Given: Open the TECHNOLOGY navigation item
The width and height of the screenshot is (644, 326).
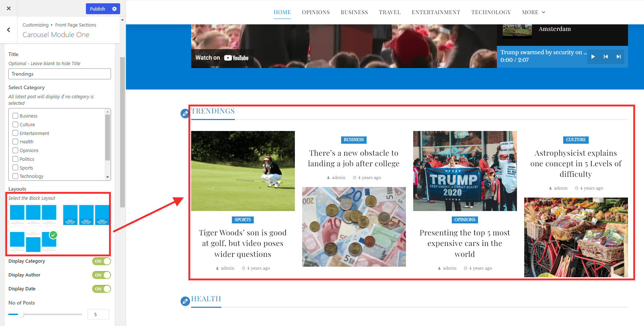Looking at the screenshot, I should [491, 12].
